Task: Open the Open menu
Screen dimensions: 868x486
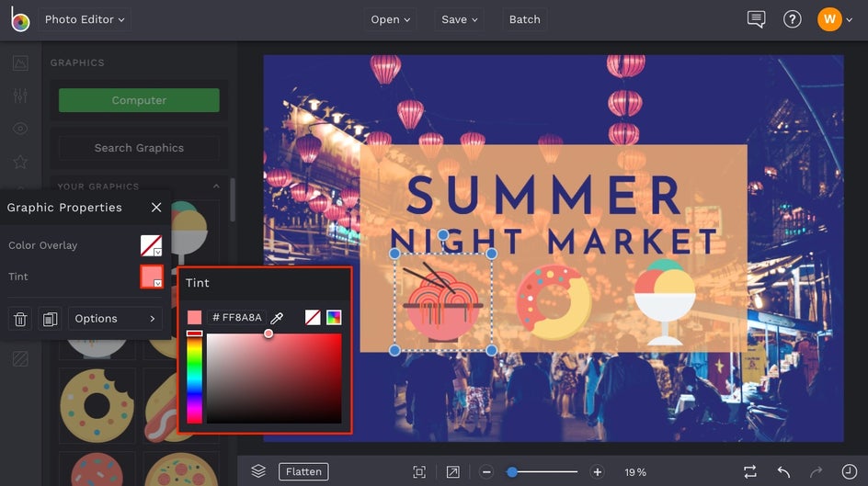Action: click(x=390, y=19)
